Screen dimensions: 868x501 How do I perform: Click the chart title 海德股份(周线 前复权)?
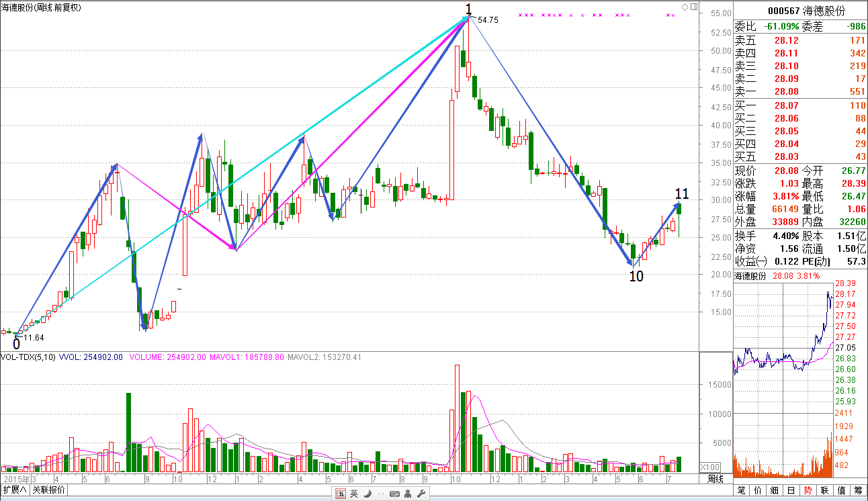tap(41, 7)
